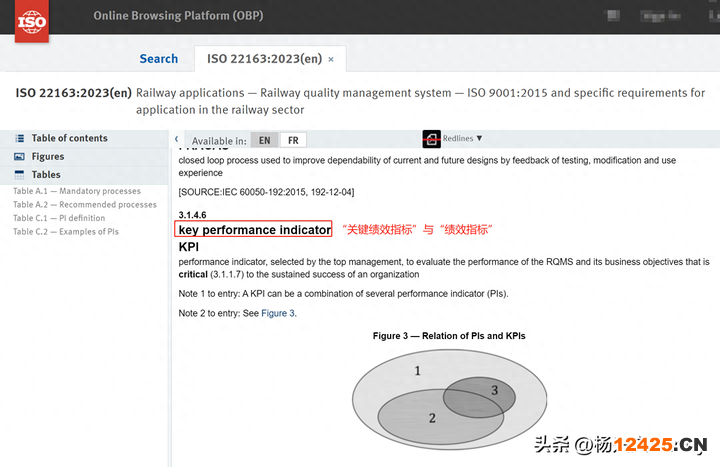Follow the Figure 3 link in Note 2
Image resolution: width=720 pixels, height=467 pixels.
click(278, 313)
